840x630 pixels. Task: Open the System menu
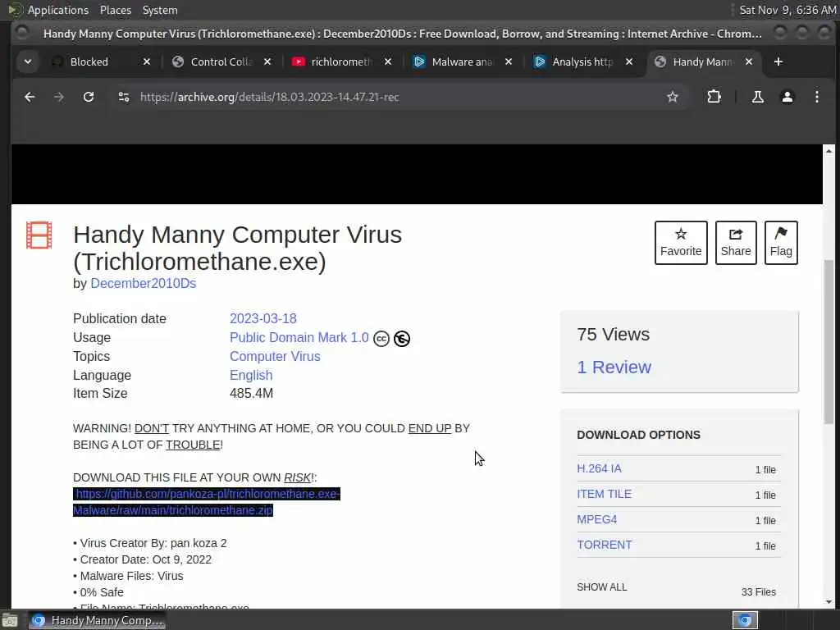click(x=160, y=10)
